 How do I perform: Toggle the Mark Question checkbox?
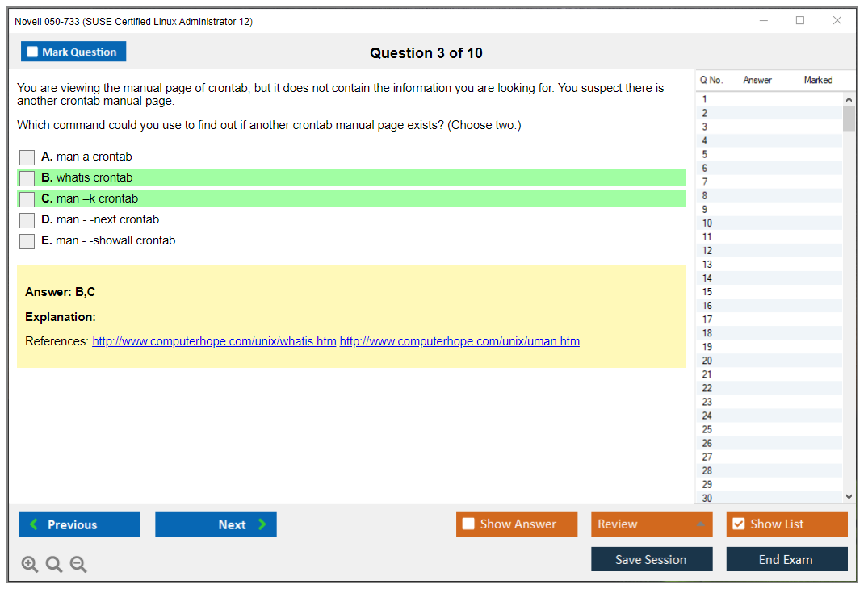[33, 52]
